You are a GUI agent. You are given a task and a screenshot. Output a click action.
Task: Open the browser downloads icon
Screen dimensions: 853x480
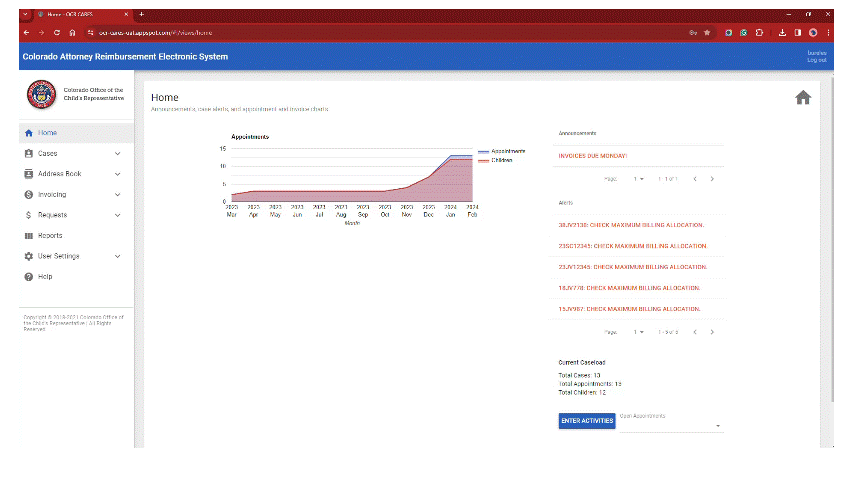pyautogui.click(x=782, y=33)
